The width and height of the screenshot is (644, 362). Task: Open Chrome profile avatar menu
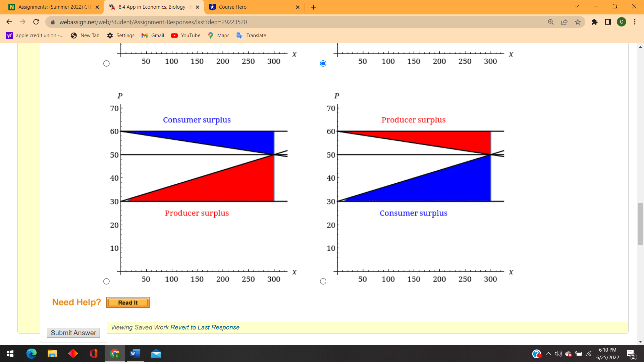621,22
